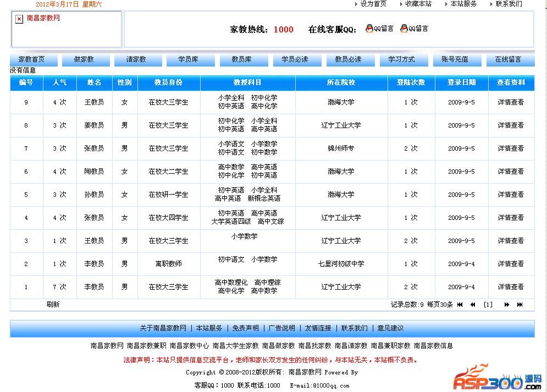View 详情查看 for tutor number 1
This screenshot has height=392, width=547.
point(511,286)
